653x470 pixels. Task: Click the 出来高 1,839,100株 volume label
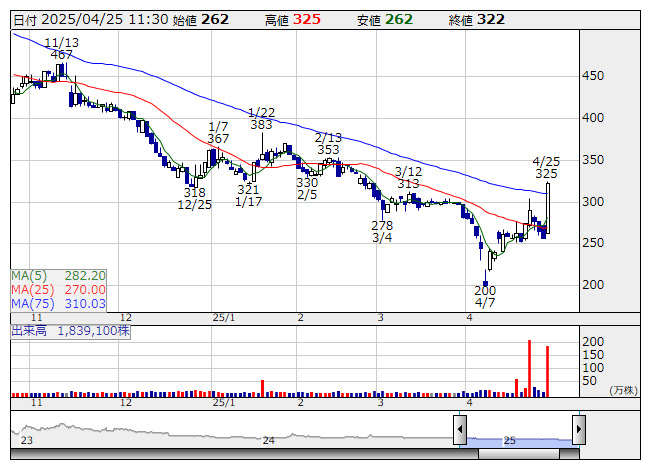click(x=70, y=331)
